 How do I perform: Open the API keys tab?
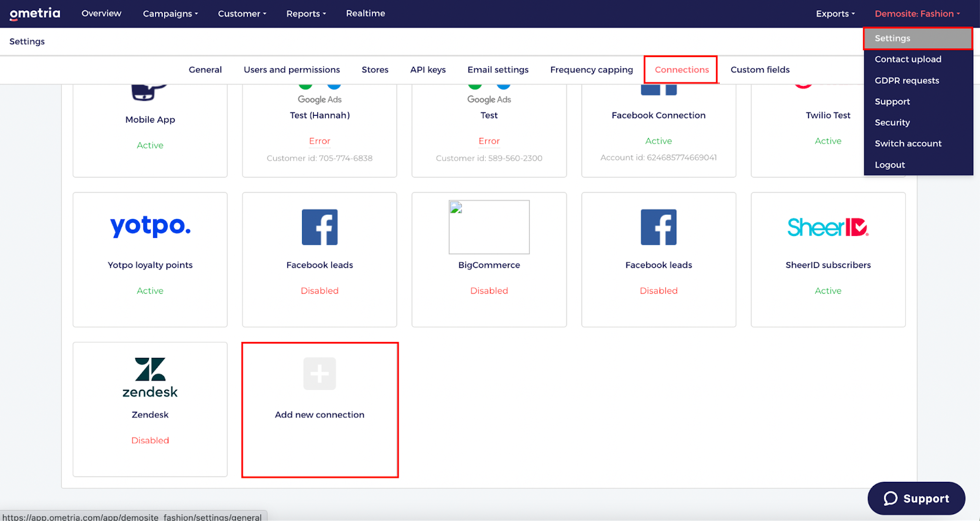[x=428, y=70]
